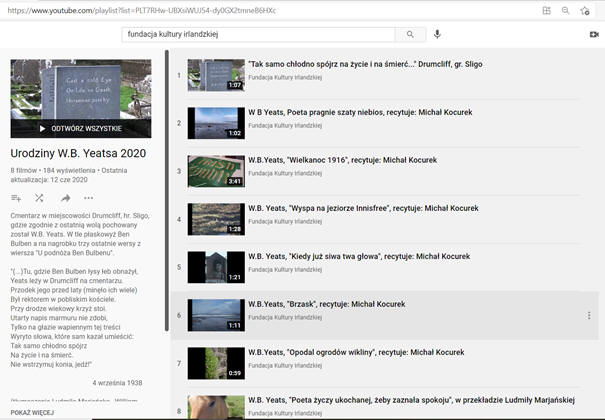Click the search field with fundacja text
The height and width of the screenshot is (420, 605).
pyautogui.click(x=259, y=34)
